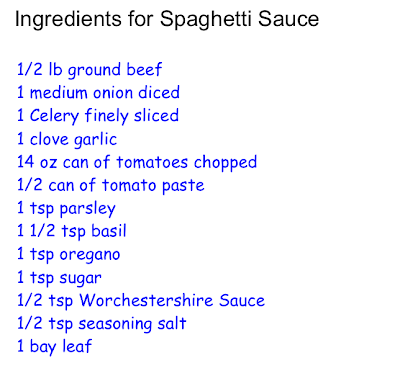Select the 1/2 lb ground beef line

click(89, 71)
